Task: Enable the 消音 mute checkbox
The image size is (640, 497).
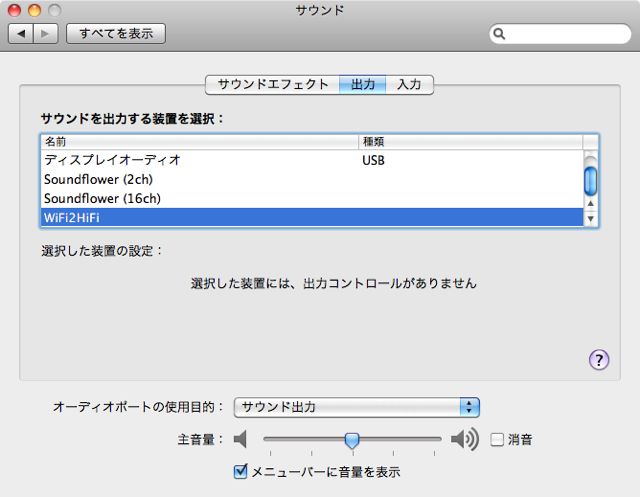Action: tap(497, 439)
